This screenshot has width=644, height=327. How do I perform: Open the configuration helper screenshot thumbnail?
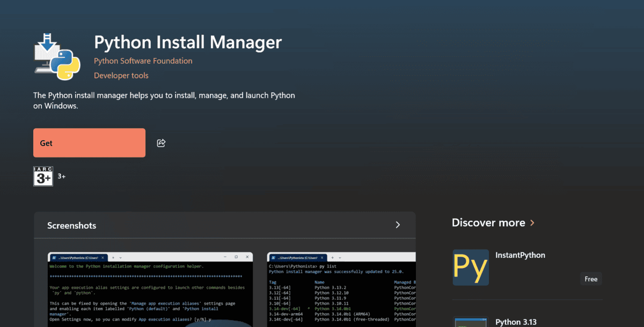point(150,289)
